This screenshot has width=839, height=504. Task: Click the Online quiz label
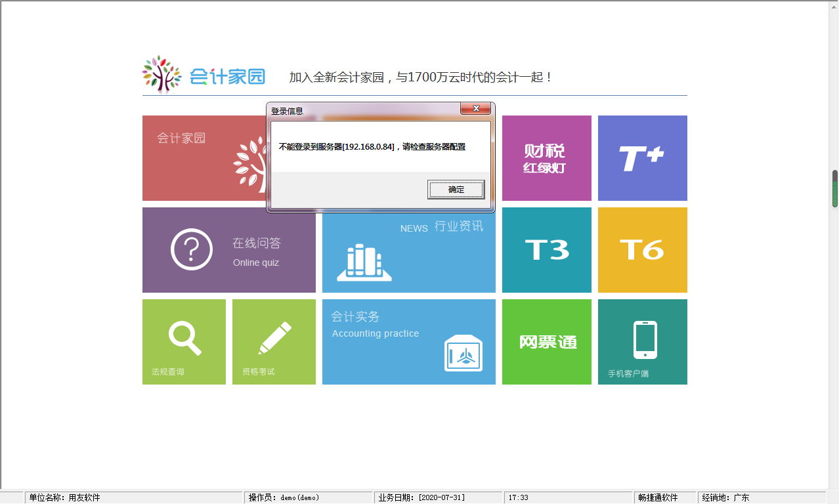256,262
